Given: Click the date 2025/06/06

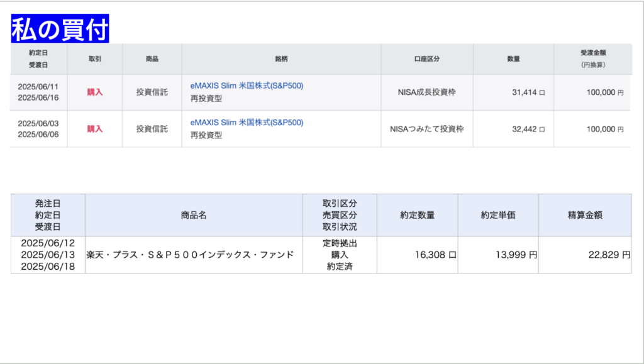Looking at the screenshot, I should pyautogui.click(x=38, y=135).
